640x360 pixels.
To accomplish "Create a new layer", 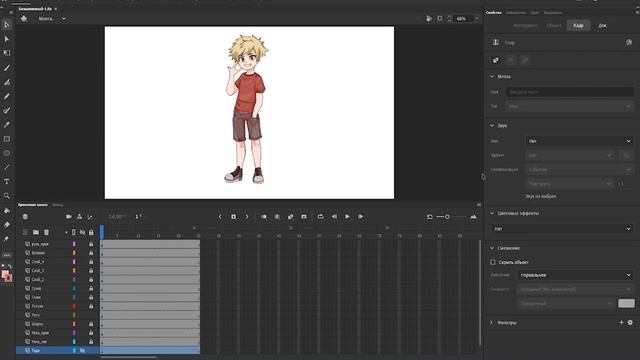I will tap(25, 232).
